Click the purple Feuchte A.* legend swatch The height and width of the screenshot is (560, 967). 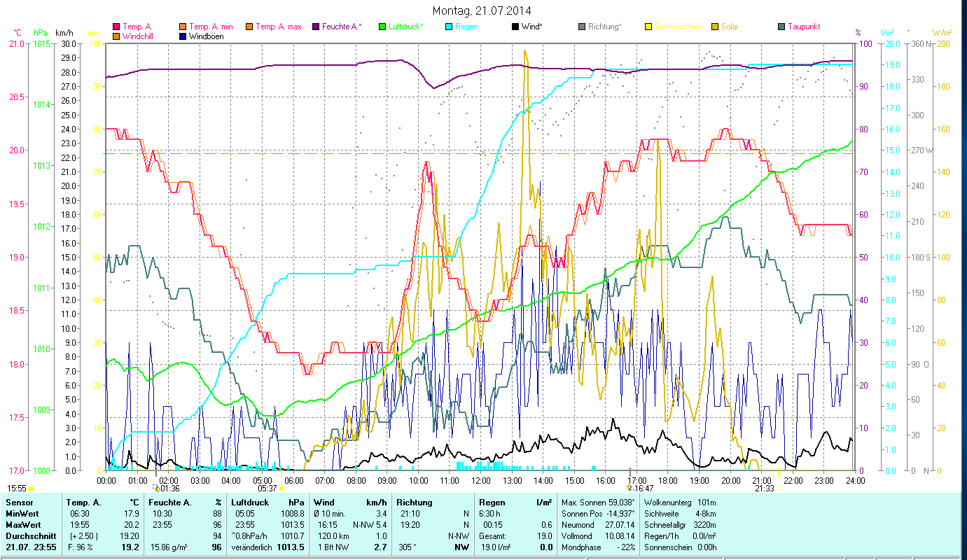pos(316,27)
